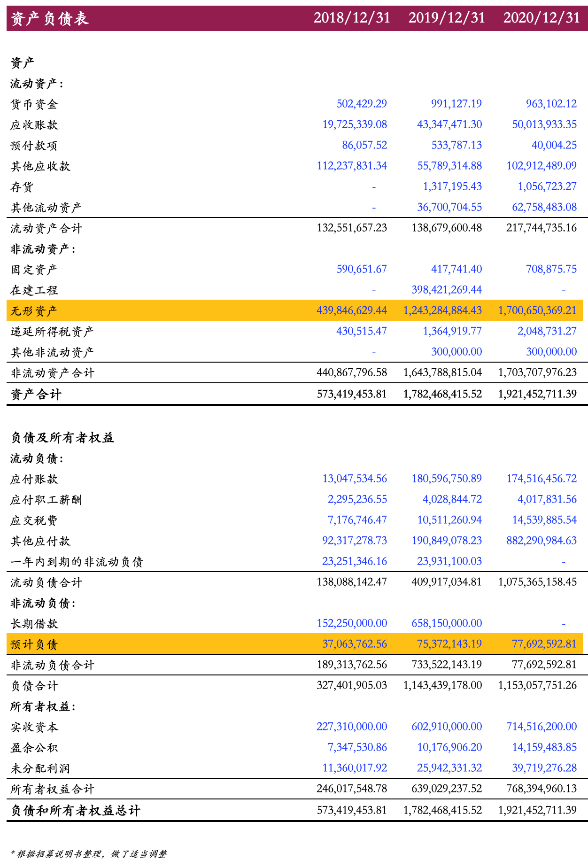The image size is (588, 868).
Task: Pick the highlighted value 439,846,629.44
Action: [352, 310]
